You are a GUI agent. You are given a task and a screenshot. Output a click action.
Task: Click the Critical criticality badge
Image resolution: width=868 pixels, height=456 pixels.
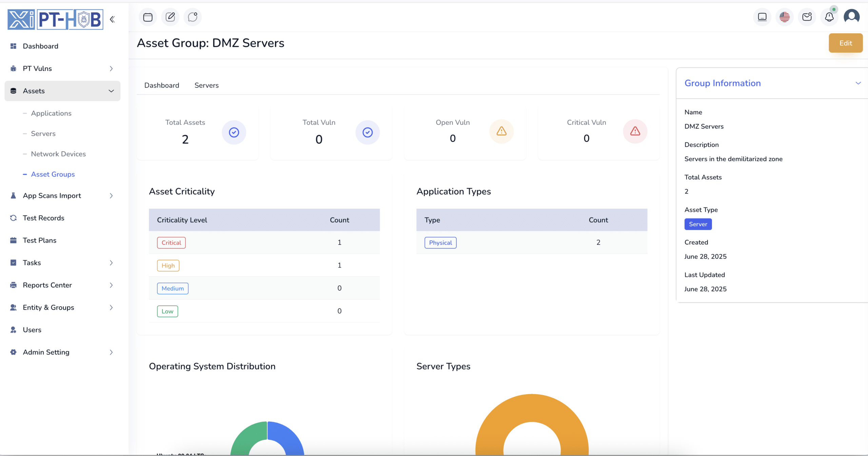(171, 243)
